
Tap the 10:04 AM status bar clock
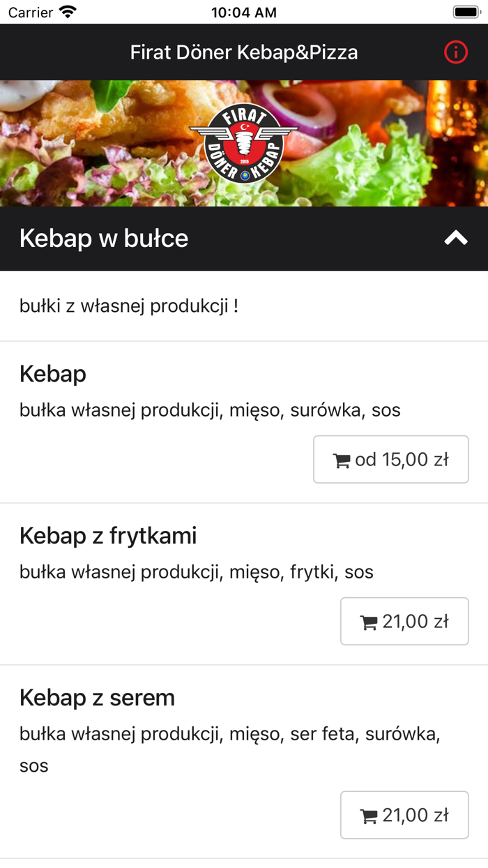(244, 13)
